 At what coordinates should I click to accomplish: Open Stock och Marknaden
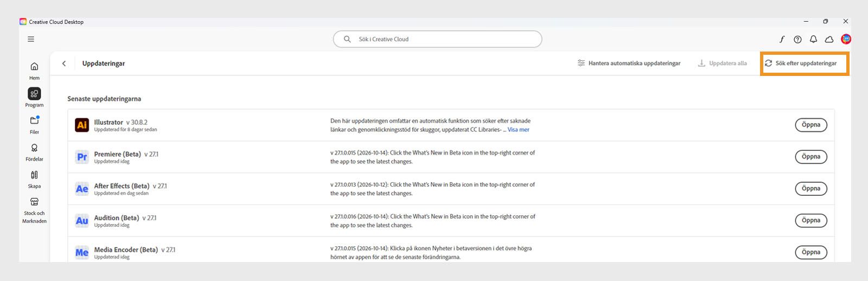pyautogui.click(x=34, y=210)
